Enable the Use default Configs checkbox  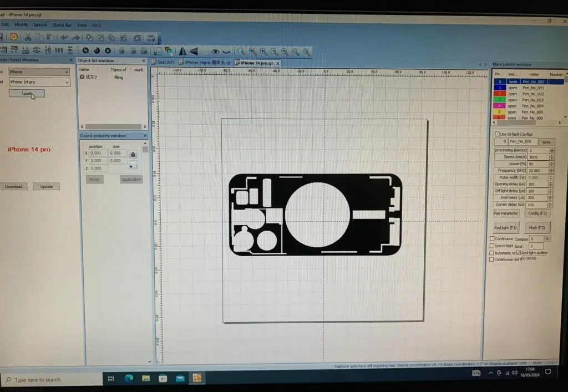pyautogui.click(x=497, y=134)
